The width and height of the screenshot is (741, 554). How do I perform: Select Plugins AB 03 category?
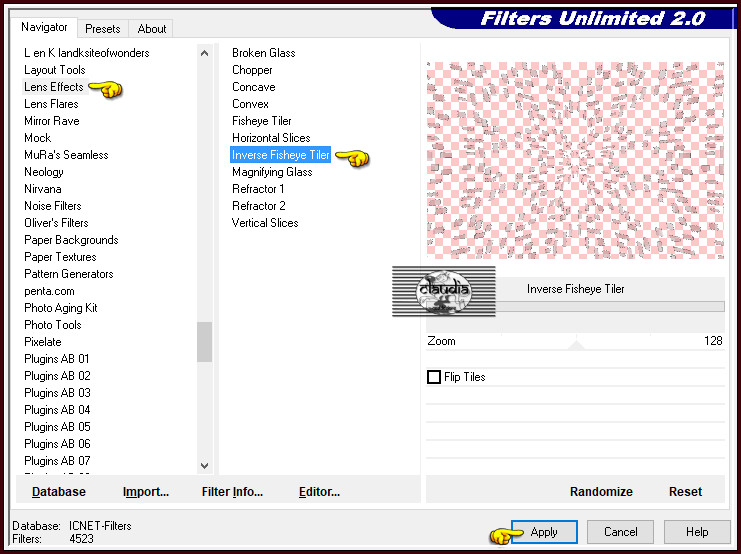[x=57, y=393]
